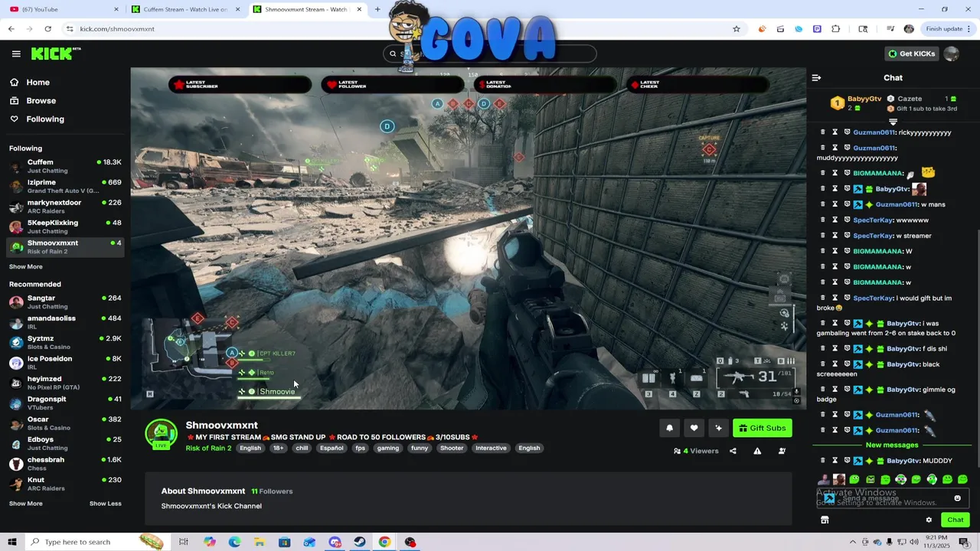Screen dimensions: 980x551
Task: Open the chat shop storefront icon
Action: click(825, 520)
